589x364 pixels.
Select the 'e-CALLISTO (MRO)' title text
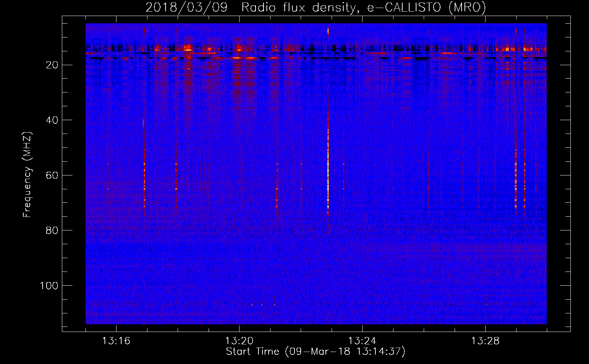426,7
